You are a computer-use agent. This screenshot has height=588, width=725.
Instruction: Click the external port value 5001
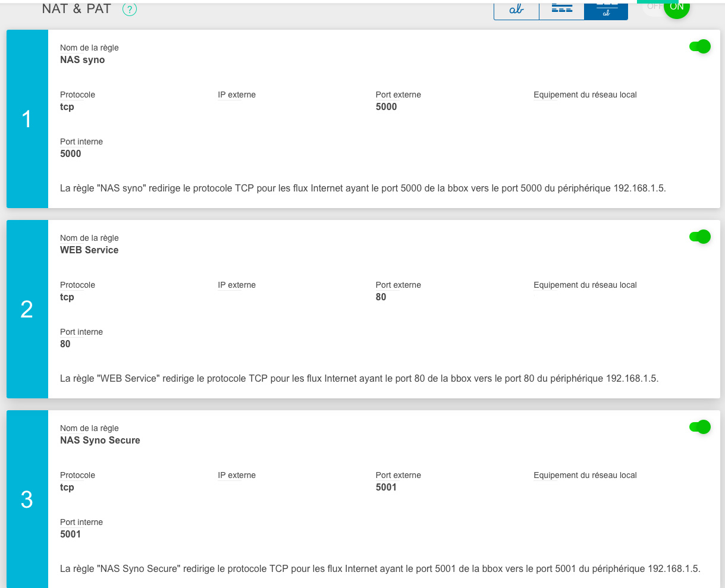[x=386, y=488]
